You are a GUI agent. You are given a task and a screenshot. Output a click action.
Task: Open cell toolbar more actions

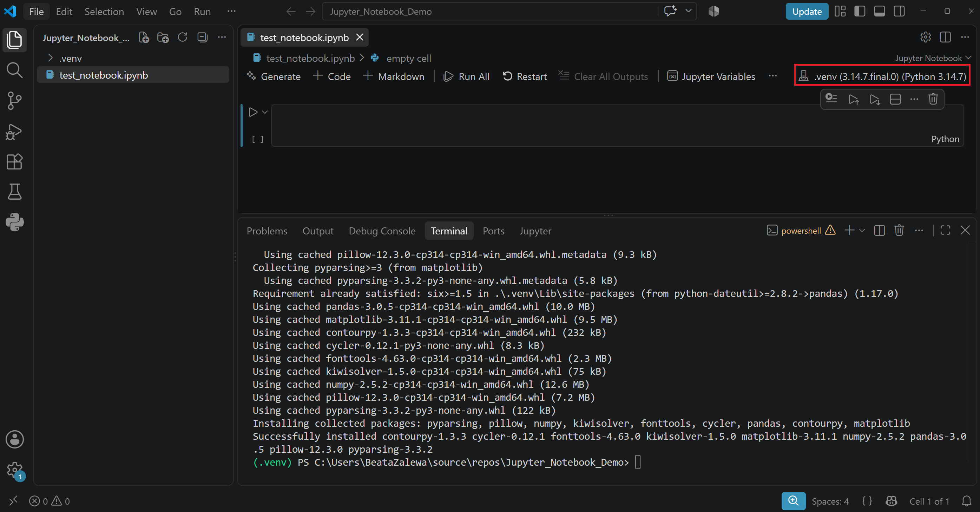pyautogui.click(x=914, y=100)
